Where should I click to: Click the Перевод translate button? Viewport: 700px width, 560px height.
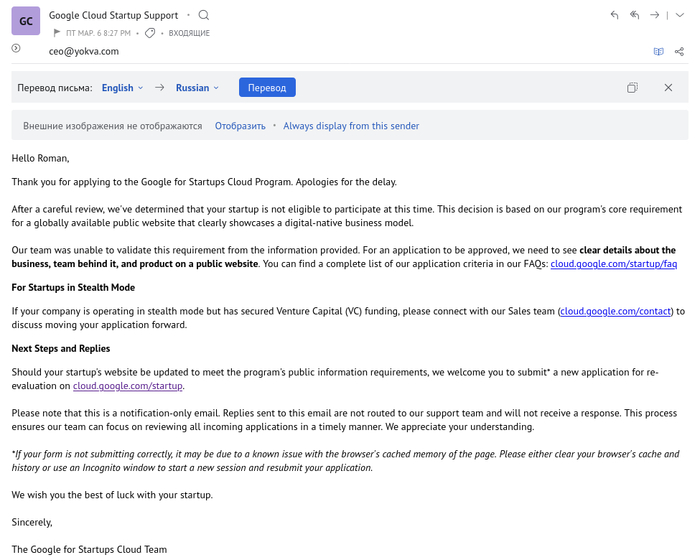267,88
